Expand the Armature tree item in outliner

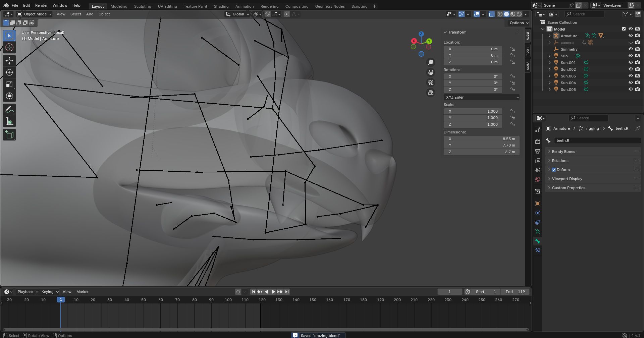(x=549, y=36)
